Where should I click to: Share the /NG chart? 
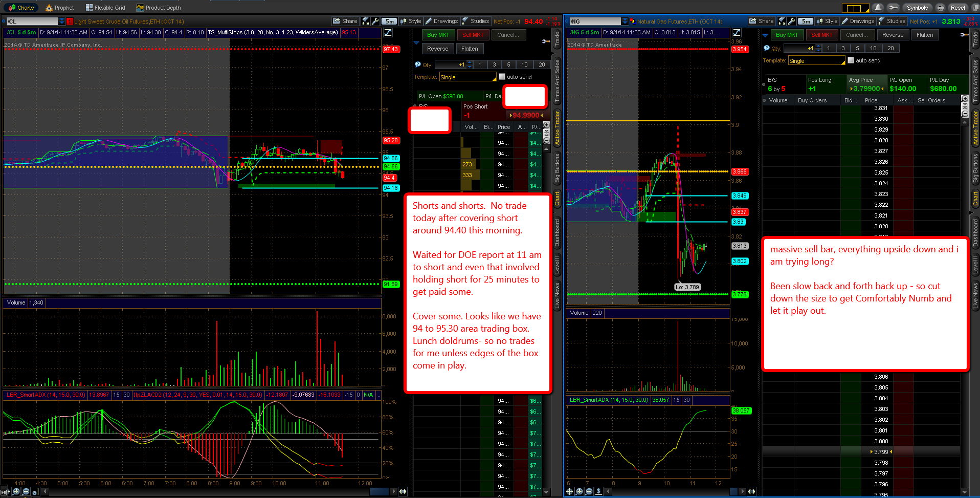pyautogui.click(x=762, y=21)
